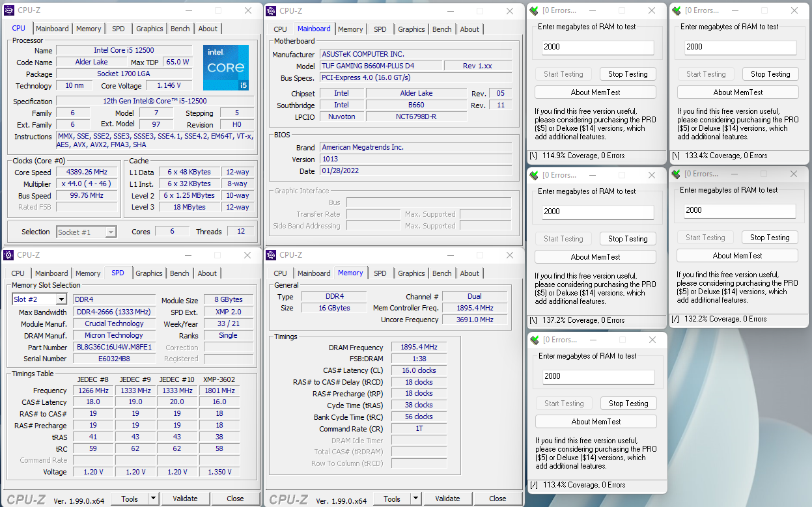Open CPU tab in SPD CPU-Z window
The image size is (812, 507).
pos(18,273)
